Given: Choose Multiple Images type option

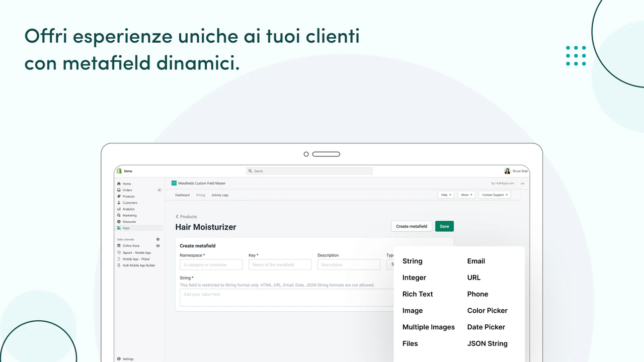Looking at the screenshot, I should click(x=429, y=327).
